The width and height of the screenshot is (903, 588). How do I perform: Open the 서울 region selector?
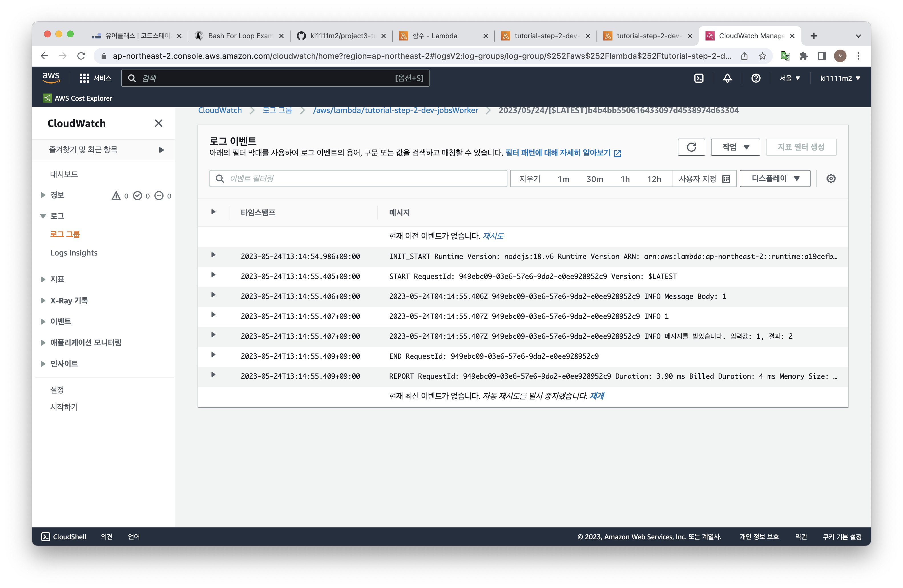coord(790,78)
